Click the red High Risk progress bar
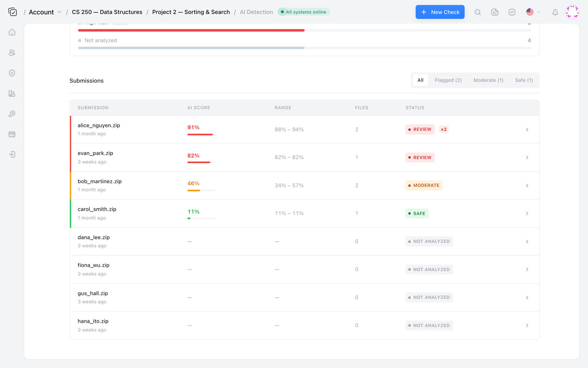 [x=304, y=30]
